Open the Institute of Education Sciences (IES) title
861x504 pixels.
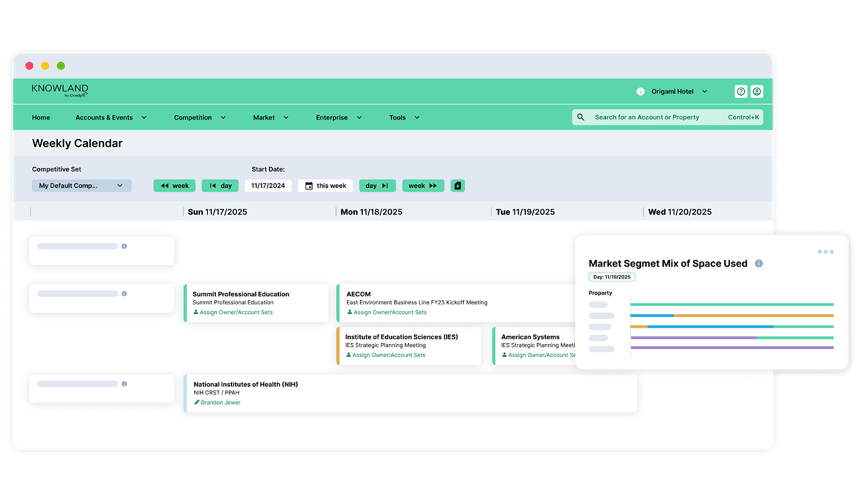(x=401, y=337)
